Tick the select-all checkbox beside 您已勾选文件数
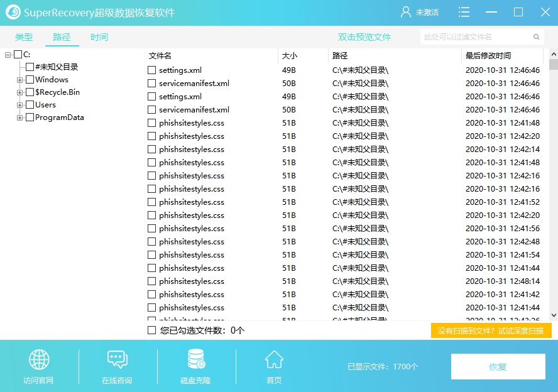558x392 pixels. tap(151, 330)
